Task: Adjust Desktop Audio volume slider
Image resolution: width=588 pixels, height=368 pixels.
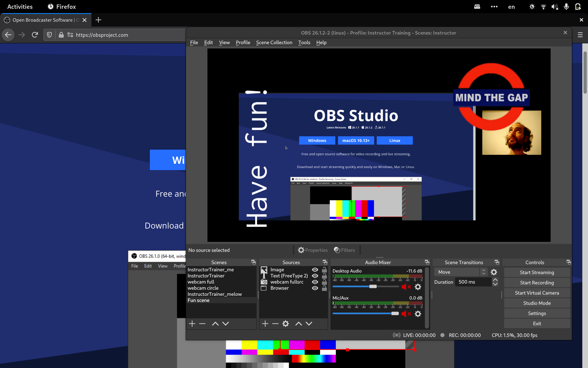Action: click(x=373, y=286)
